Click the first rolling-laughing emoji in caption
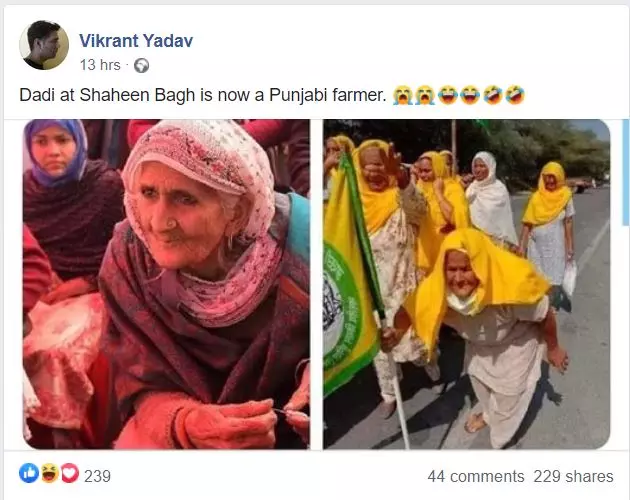The width and height of the screenshot is (630, 500). pos(493,95)
